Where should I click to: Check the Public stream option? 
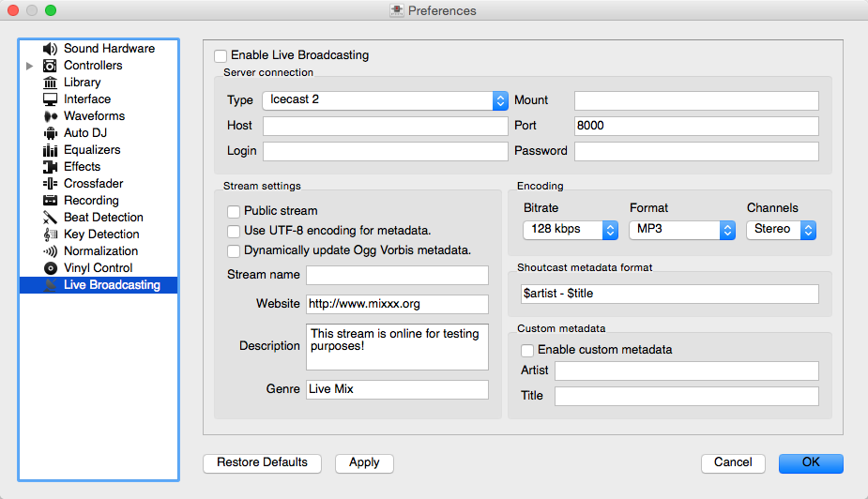pyautogui.click(x=234, y=211)
